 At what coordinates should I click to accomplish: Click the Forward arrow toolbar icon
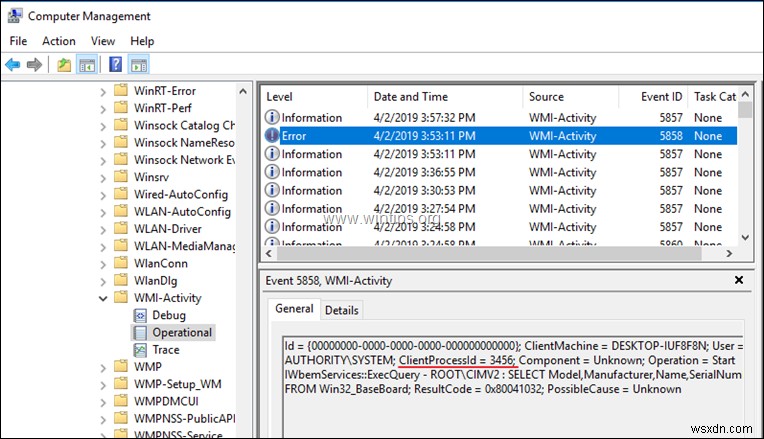coord(34,64)
